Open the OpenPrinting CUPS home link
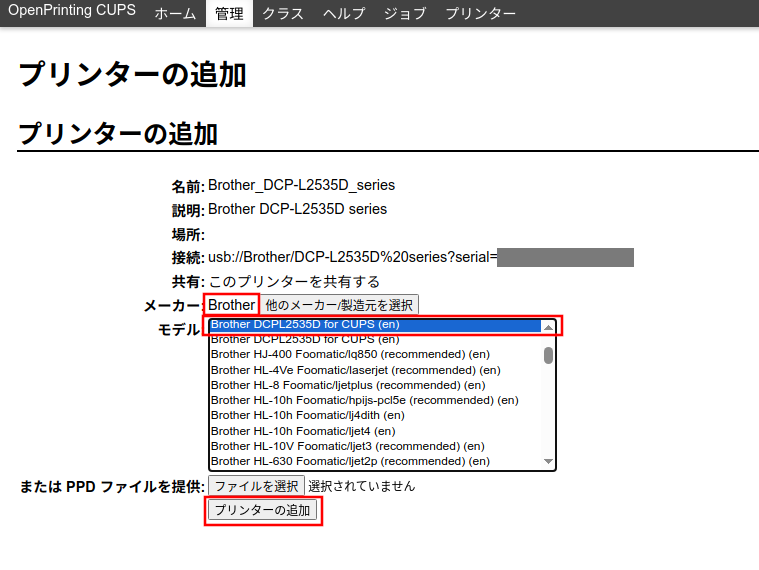 [x=72, y=11]
